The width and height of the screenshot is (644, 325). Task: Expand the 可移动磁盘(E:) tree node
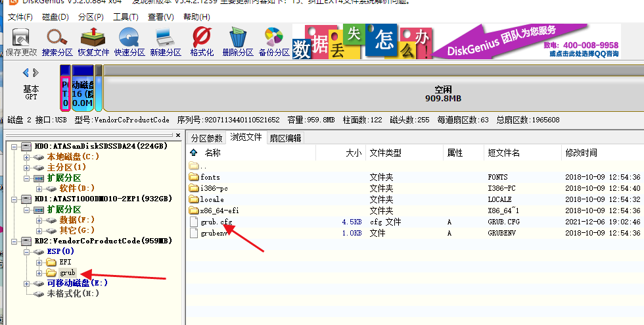pos(27,284)
